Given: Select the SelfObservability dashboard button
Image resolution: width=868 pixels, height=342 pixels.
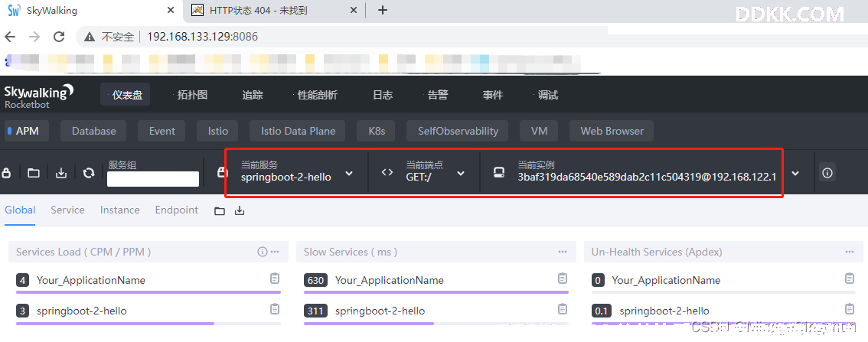Looking at the screenshot, I should click(458, 131).
